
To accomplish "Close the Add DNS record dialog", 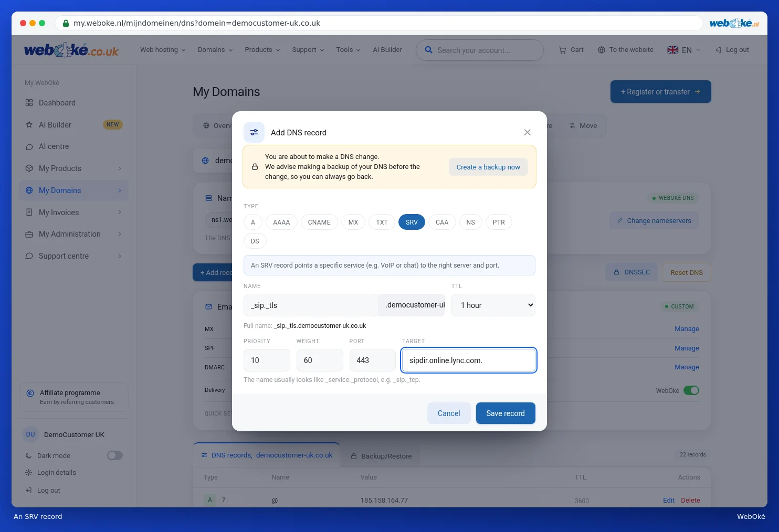I will coord(527,132).
